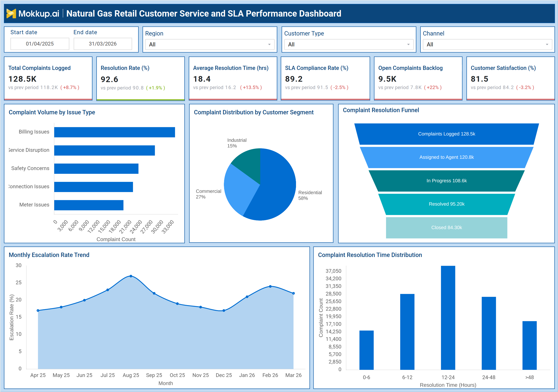Click the Resolution Time (Hours) axis label
The width and height of the screenshot is (558, 392).
(x=448, y=385)
